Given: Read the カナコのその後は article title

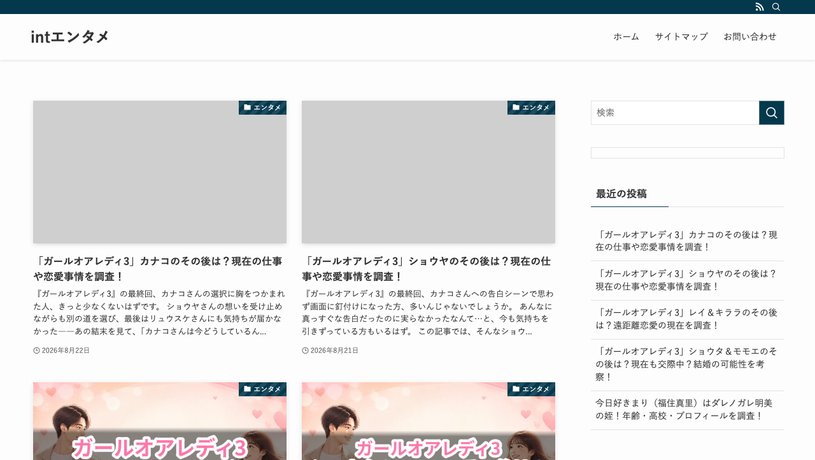Looking at the screenshot, I should tap(158, 269).
